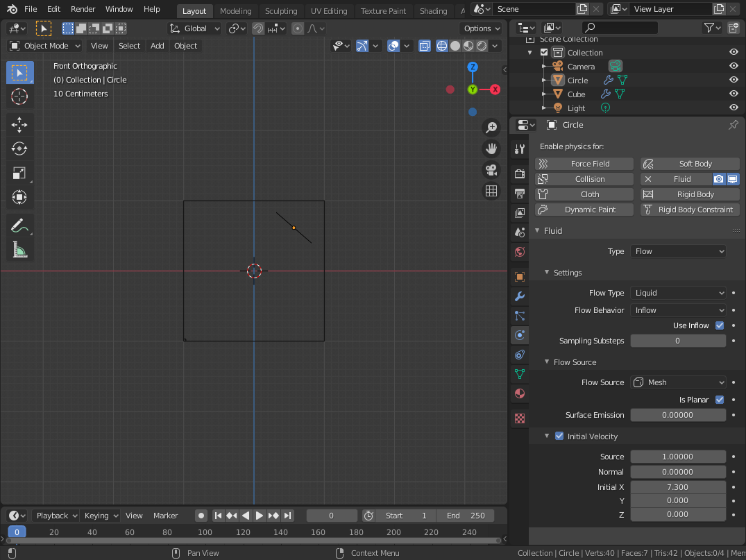
Task: Open Object properties tab (orange square)
Action: click(x=520, y=277)
